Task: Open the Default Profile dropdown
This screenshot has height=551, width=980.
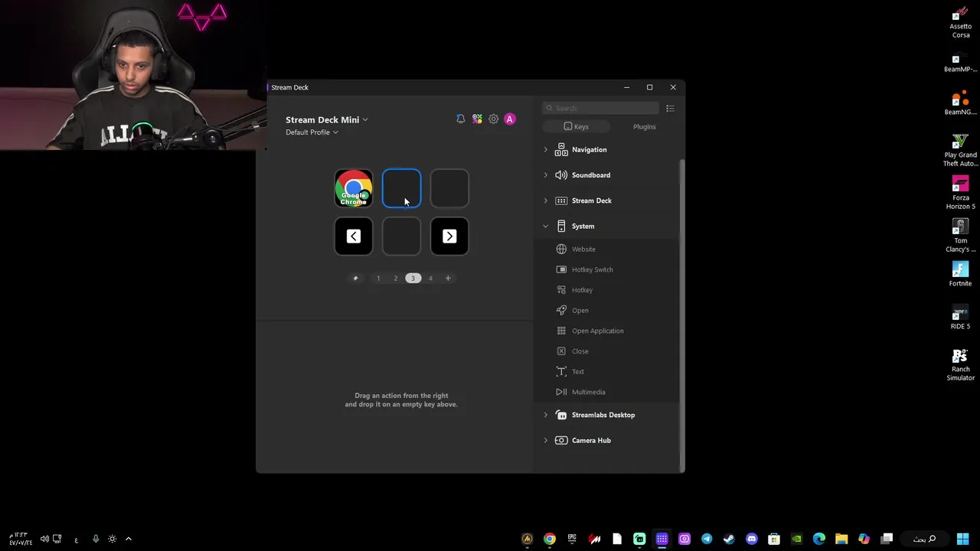Action: click(x=312, y=132)
